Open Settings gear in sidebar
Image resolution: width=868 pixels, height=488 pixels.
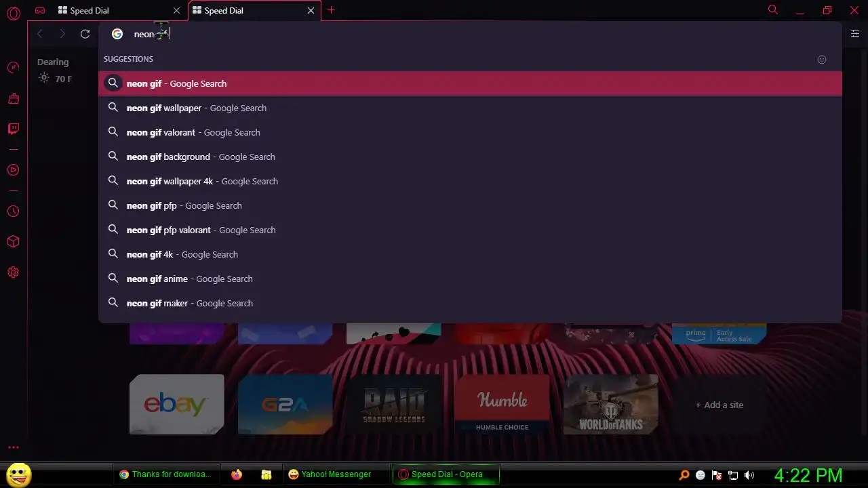(x=13, y=272)
